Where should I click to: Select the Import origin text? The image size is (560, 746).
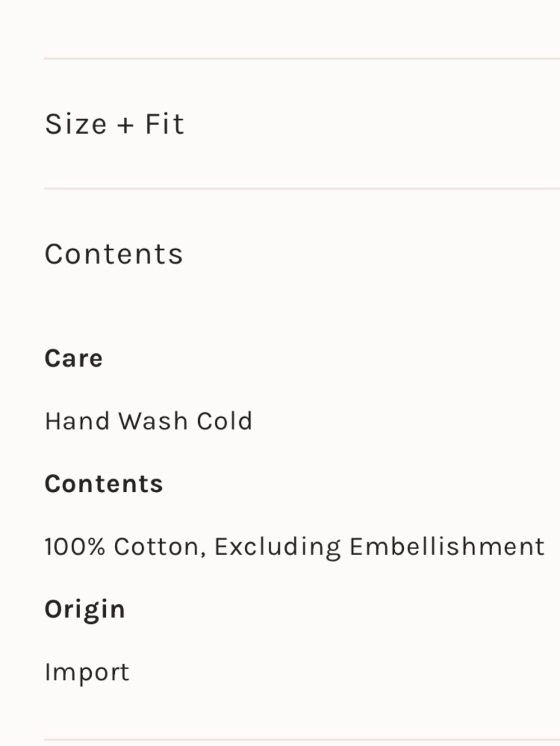[87, 672]
